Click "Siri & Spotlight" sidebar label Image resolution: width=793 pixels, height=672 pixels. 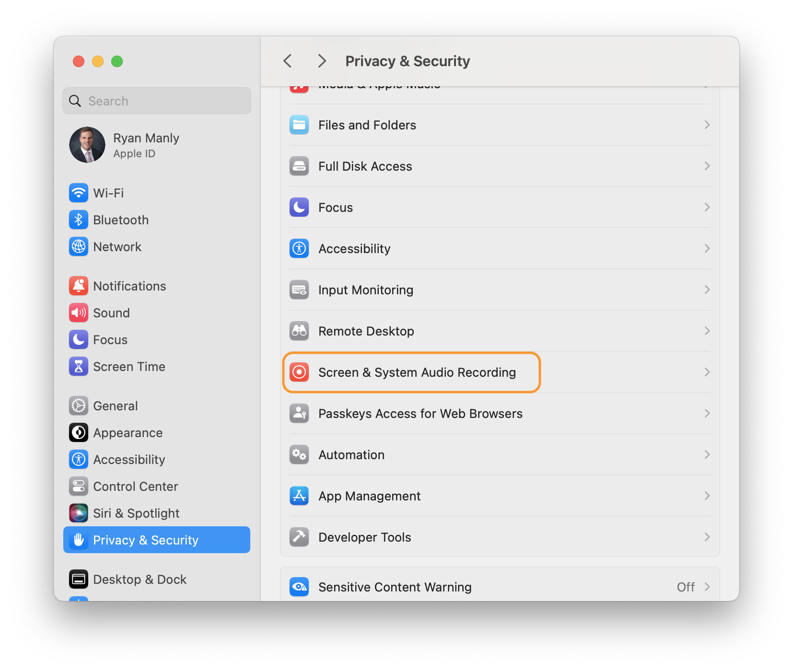click(136, 513)
